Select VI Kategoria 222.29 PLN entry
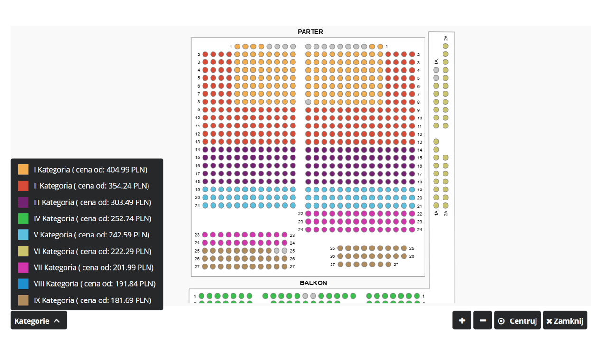 [x=92, y=251]
